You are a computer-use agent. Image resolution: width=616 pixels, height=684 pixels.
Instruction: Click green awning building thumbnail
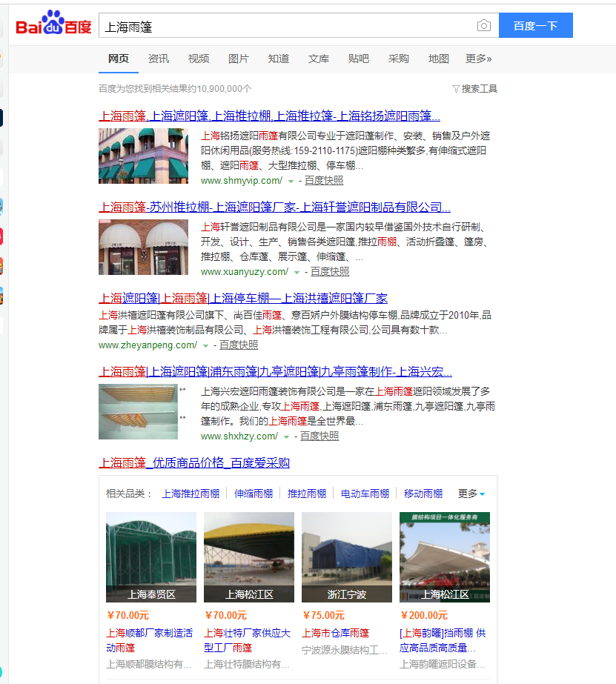pos(144,156)
